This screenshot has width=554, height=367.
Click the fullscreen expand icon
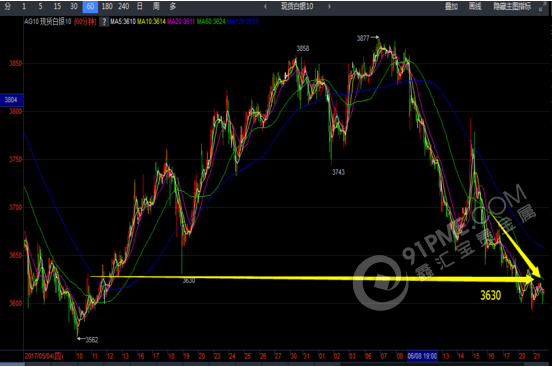click(x=542, y=7)
